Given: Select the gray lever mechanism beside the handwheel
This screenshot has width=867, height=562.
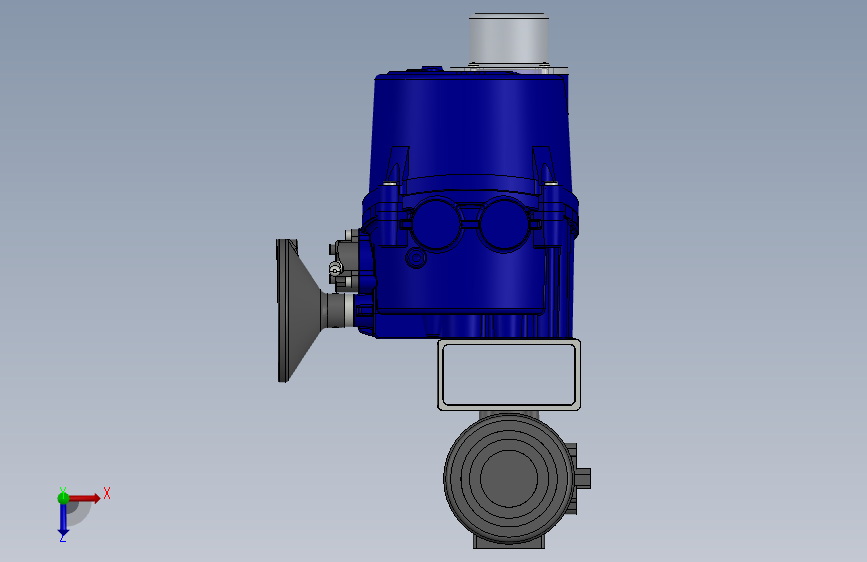Looking at the screenshot, I should pyautogui.click(x=344, y=261).
